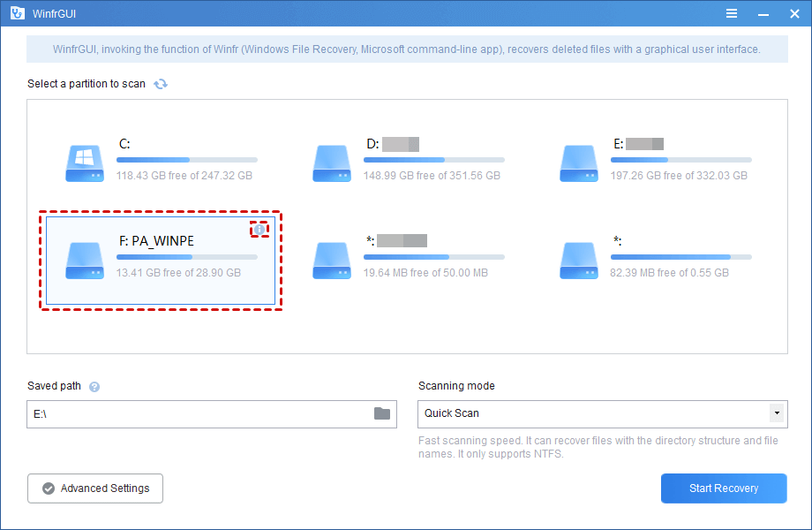Start Recovery

(x=724, y=488)
